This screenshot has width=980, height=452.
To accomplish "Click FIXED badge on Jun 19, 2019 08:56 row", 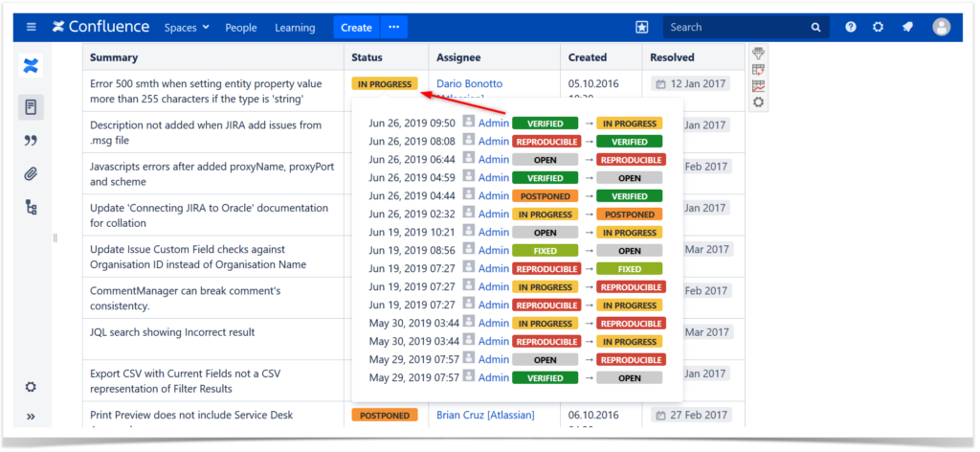I will click(x=545, y=251).
